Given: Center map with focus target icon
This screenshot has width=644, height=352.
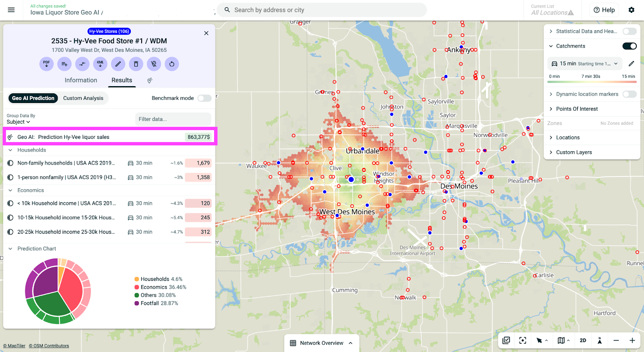Looking at the screenshot, I should click(x=523, y=340).
